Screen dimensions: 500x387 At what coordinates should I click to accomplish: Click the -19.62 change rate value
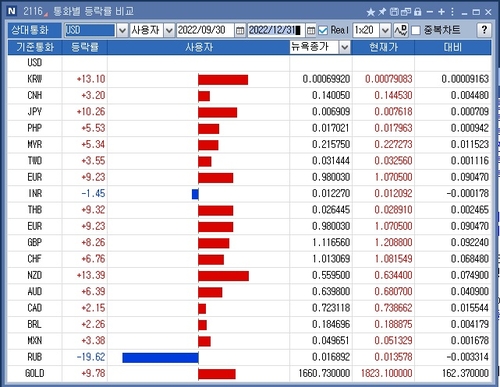(x=91, y=357)
